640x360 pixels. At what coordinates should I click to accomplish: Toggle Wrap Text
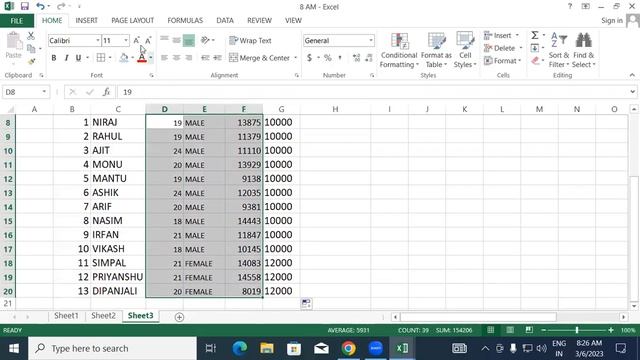pyautogui.click(x=250, y=40)
